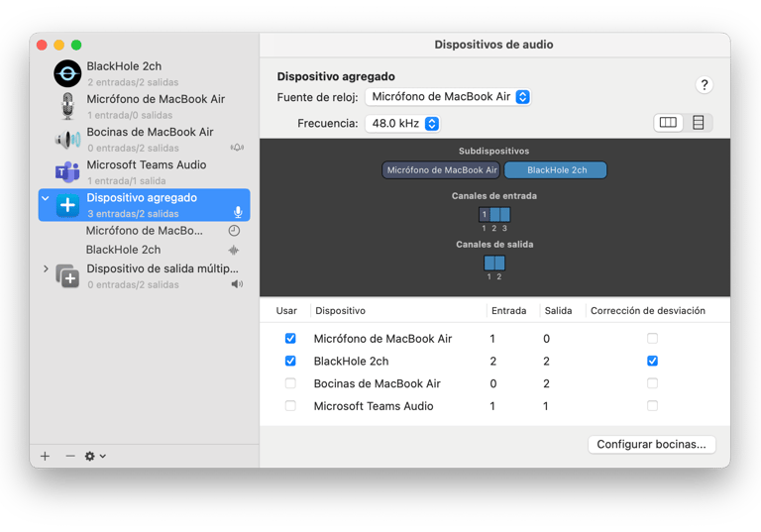Viewport: 761px width, 532px height.
Task: Collapse the Dispositivo agregado tree item
Action: click(46, 198)
